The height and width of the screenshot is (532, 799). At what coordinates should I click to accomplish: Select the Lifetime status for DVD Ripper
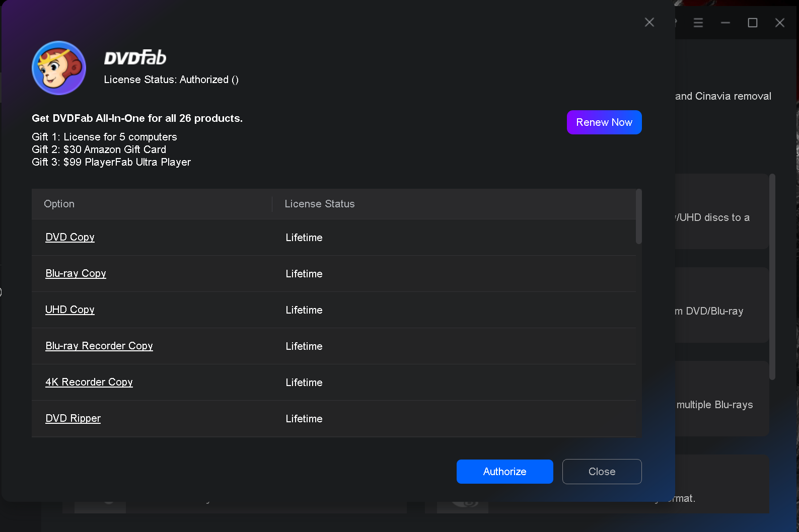(x=304, y=419)
